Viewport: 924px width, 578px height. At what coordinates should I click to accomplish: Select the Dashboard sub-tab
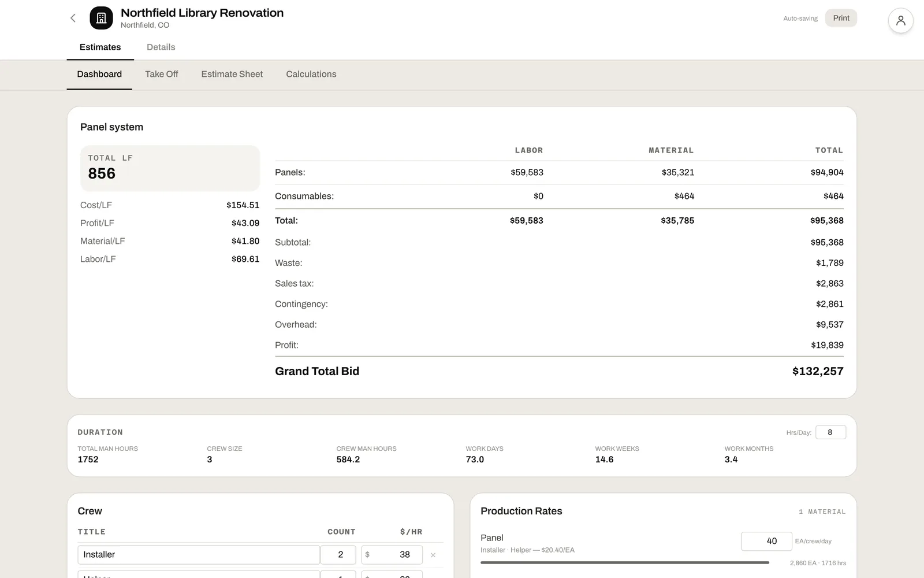click(x=99, y=74)
